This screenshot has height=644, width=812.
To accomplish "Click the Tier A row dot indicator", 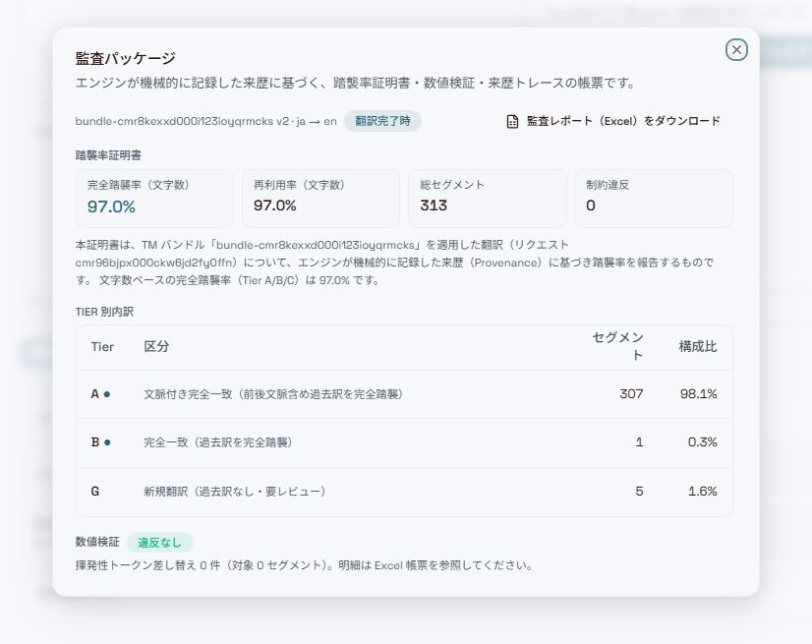I will [107, 394].
